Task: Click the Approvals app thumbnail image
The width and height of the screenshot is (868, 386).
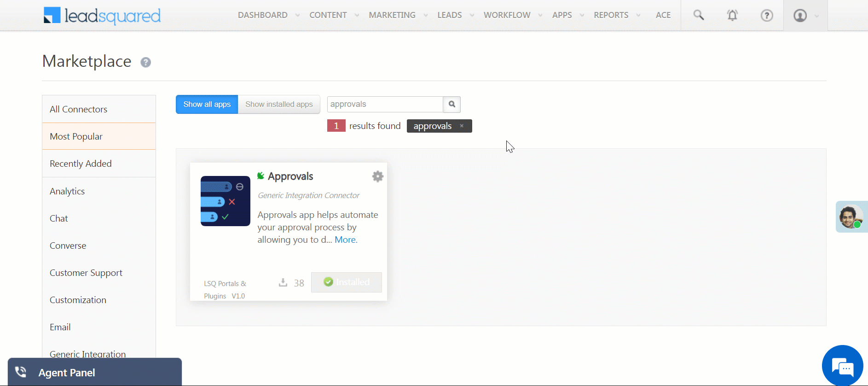Action: tap(226, 201)
